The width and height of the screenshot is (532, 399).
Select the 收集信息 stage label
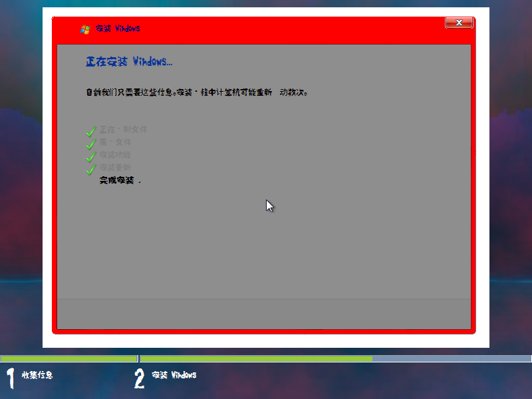click(37, 375)
